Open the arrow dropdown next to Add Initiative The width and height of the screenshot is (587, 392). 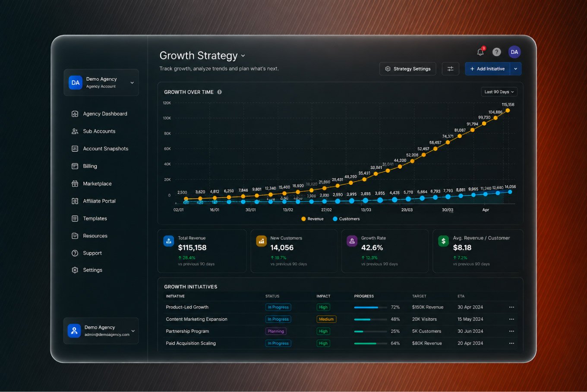(515, 69)
